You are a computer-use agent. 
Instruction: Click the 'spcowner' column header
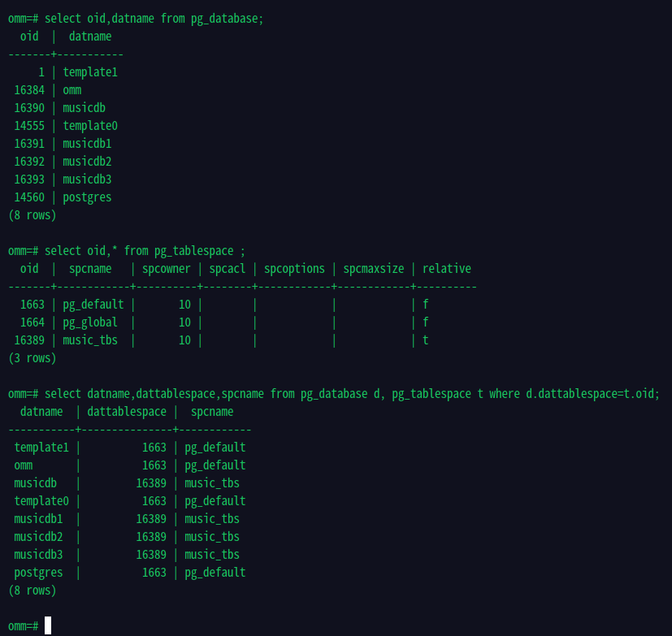tap(167, 269)
